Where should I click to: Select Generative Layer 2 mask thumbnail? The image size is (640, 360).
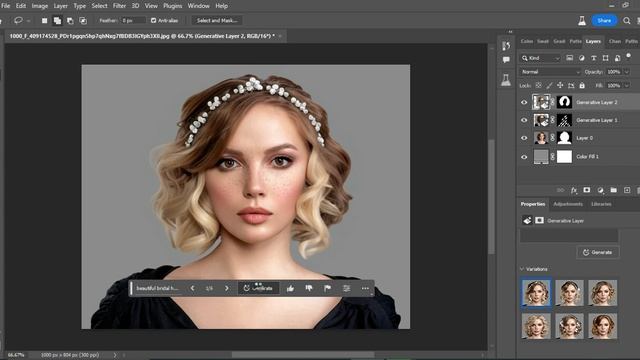click(564, 102)
